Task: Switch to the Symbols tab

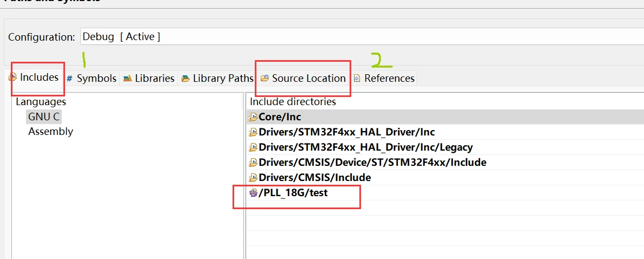Action: click(x=96, y=79)
